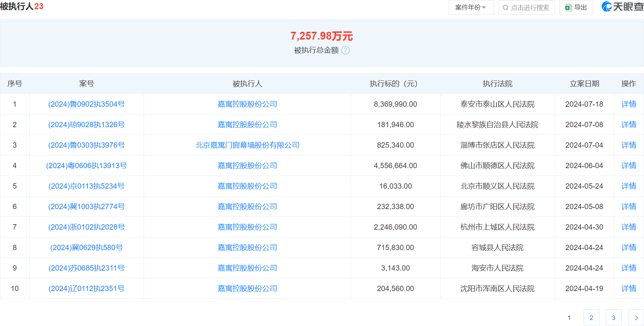Open the 案件年份 year filter dropdown

pyautogui.click(x=471, y=7)
